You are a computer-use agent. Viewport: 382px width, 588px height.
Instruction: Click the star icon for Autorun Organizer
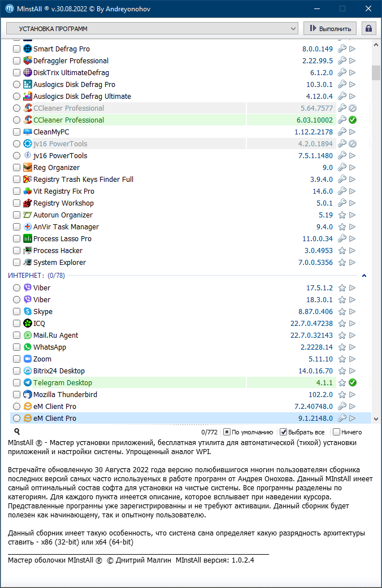(x=342, y=215)
